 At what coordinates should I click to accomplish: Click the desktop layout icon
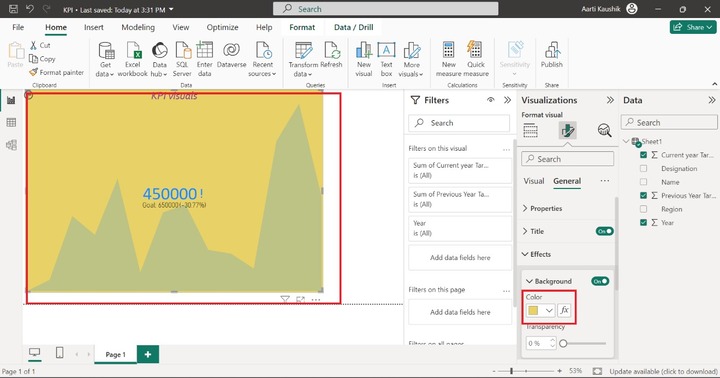click(34, 353)
